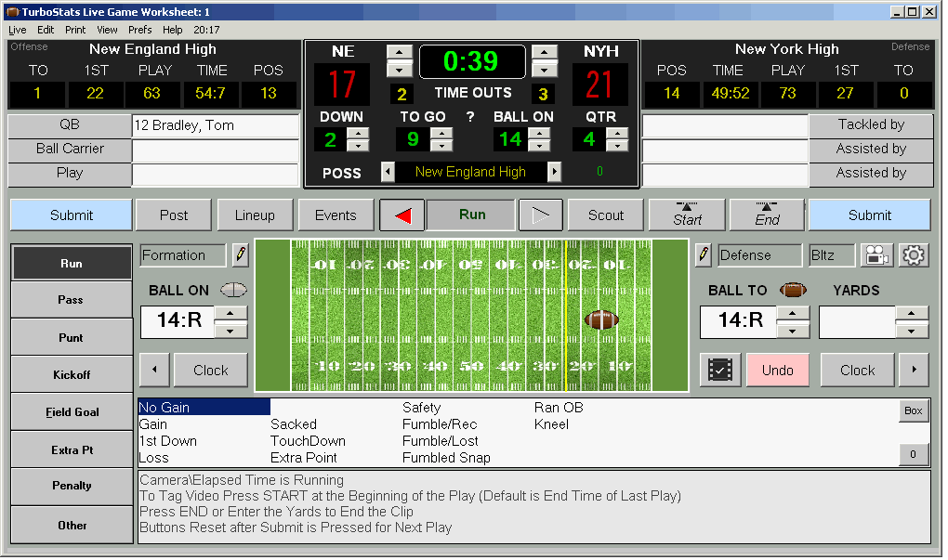Select the Punt play type
The width and height of the screenshot is (948, 560).
pyautogui.click(x=72, y=337)
